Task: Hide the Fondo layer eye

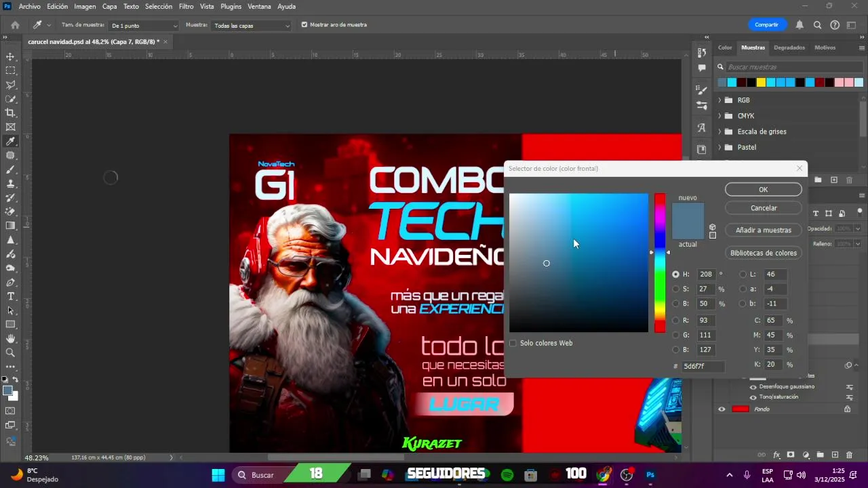Action: pyautogui.click(x=722, y=409)
